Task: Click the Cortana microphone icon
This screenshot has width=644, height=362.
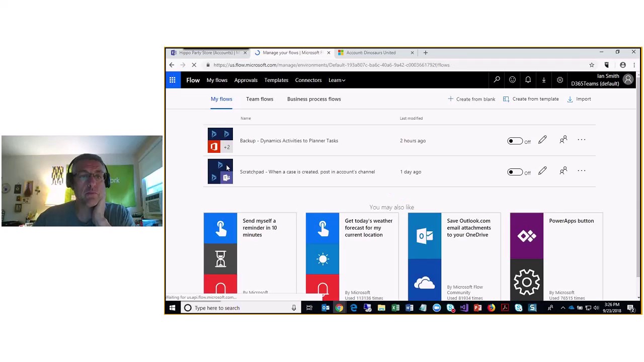Action: coord(294,308)
